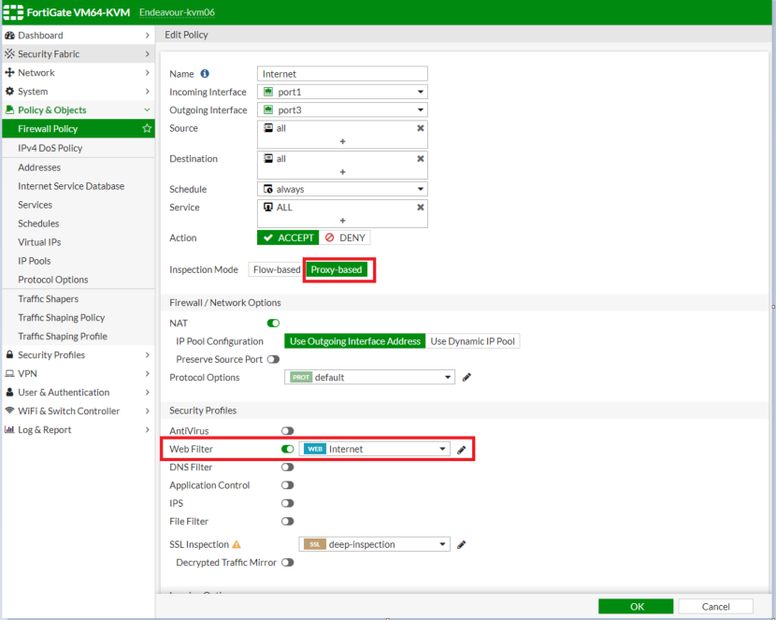Image resolution: width=776 pixels, height=620 pixels.
Task: Enable the Application Control toggle
Action: (288, 485)
